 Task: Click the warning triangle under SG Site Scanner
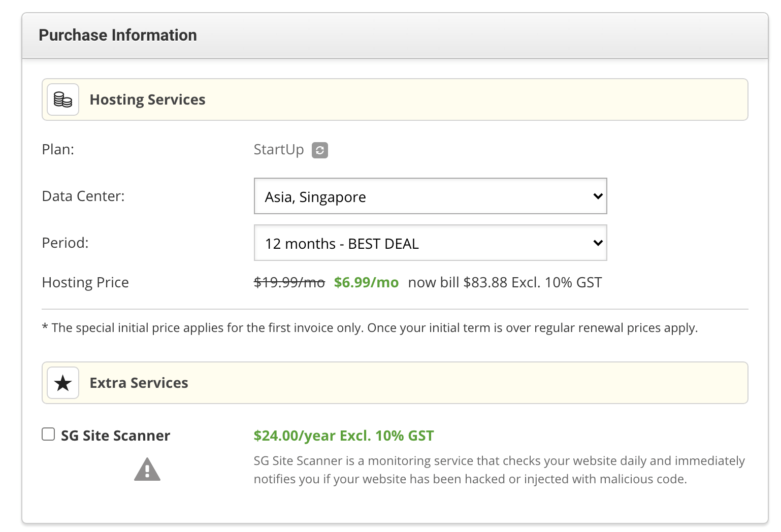point(147,469)
